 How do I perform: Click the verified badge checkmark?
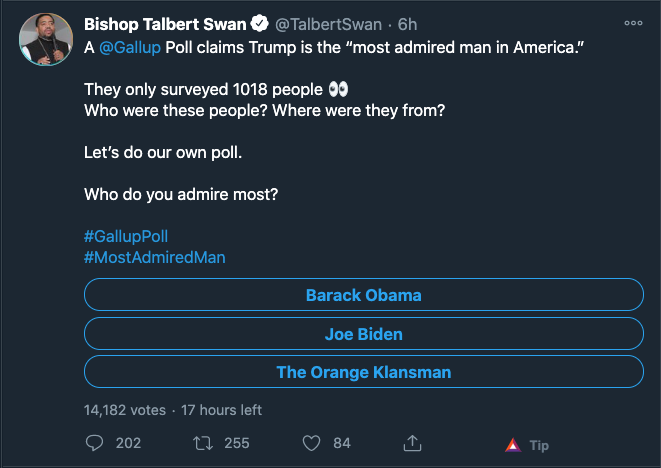tap(260, 24)
